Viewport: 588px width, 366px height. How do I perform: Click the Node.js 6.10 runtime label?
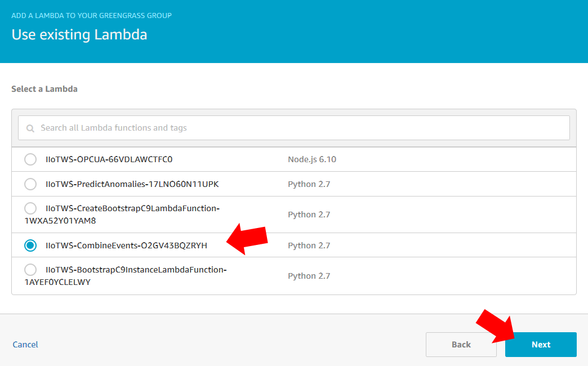312,159
